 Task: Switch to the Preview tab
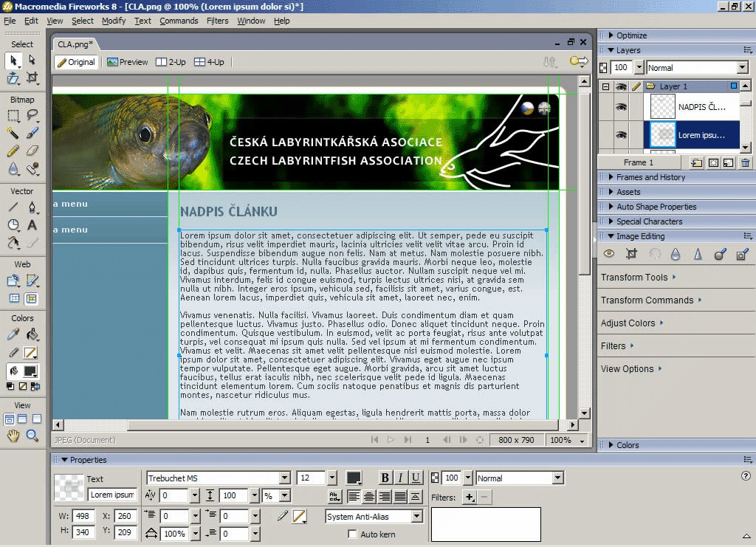[x=128, y=62]
